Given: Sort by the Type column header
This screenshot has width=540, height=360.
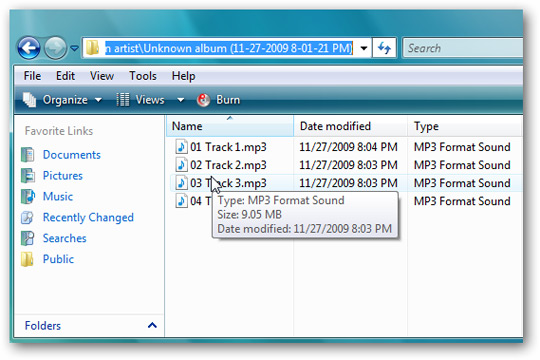Looking at the screenshot, I should click(465, 126).
